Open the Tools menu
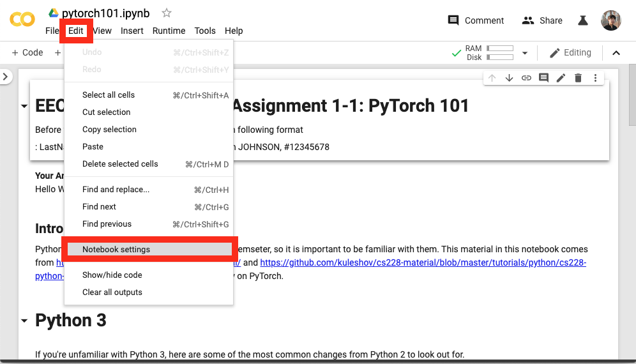Screen dimensions: 636x364 pyautogui.click(x=205, y=31)
